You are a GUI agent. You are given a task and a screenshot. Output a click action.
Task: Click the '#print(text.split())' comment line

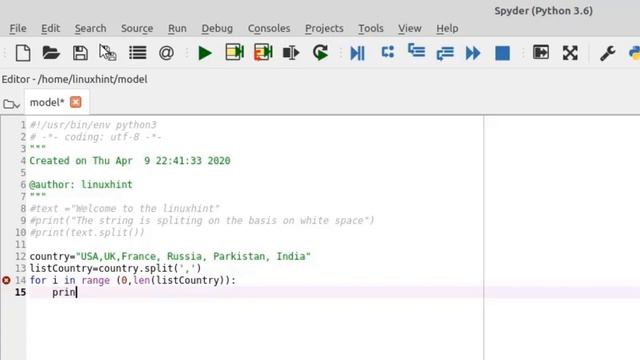click(x=87, y=233)
